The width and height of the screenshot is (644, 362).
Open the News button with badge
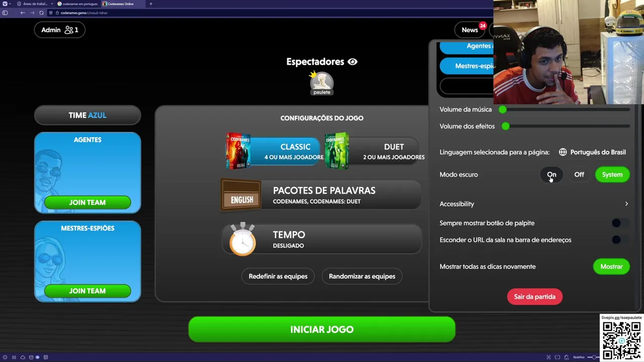470,30
